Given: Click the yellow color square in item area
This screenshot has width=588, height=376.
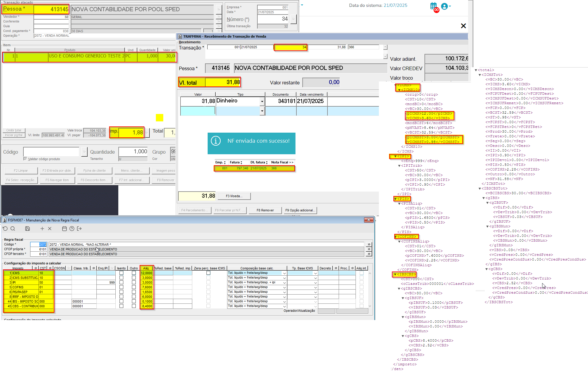Looking at the screenshot, I should (x=159, y=118).
